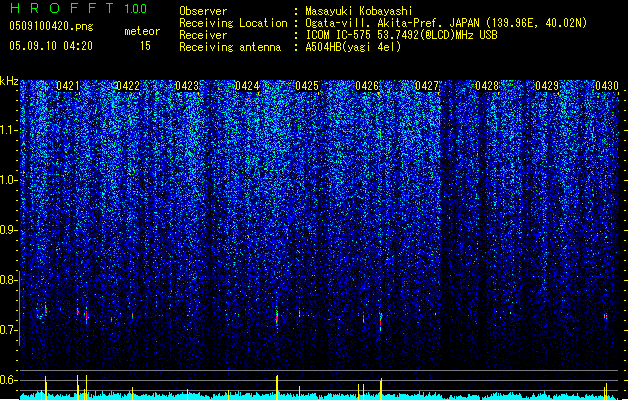
Task: Select the A504HB(yagi 4el) antenna text
Action: (x=353, y=47)
